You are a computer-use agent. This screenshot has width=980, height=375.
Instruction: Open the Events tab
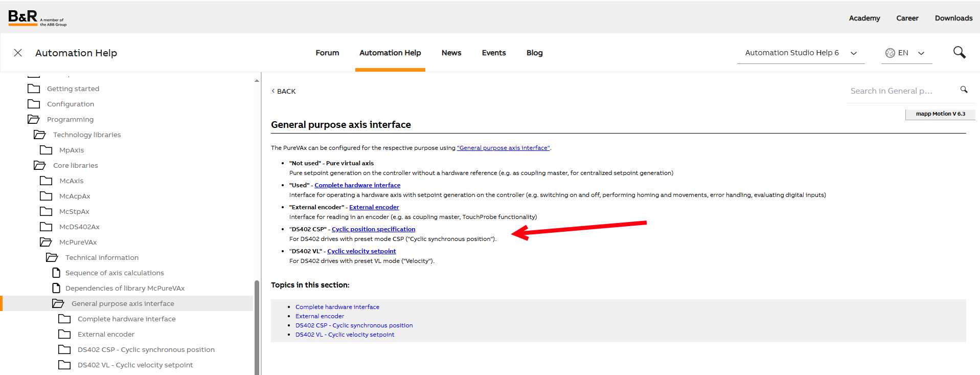pyautogui.click(x=494, y=53)
